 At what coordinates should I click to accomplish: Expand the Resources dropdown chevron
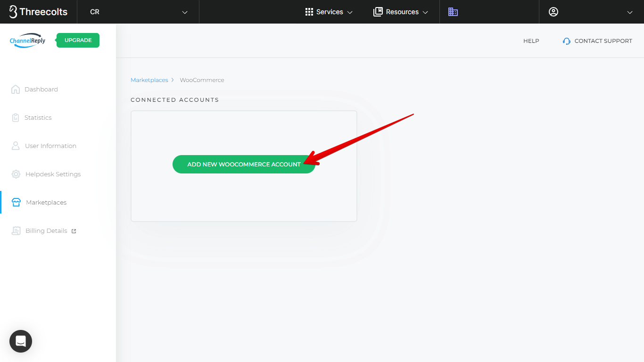pyautogui.click(x=425, y=12)
